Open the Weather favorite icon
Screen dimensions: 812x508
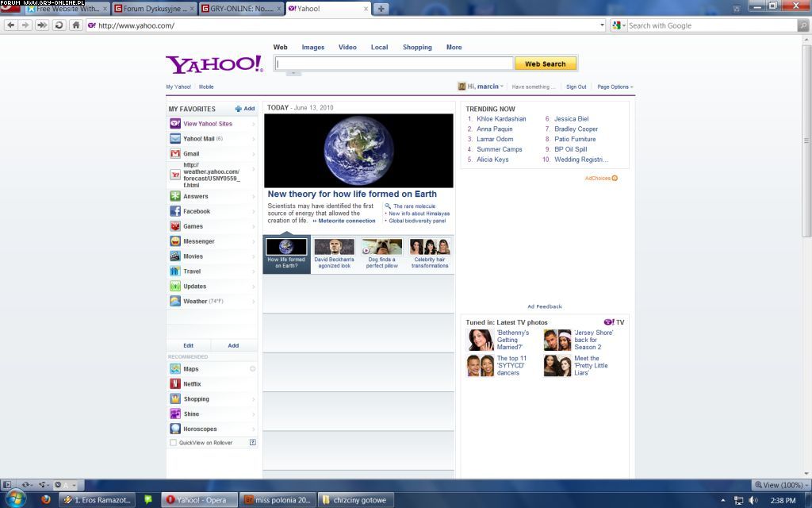[175, 301]
